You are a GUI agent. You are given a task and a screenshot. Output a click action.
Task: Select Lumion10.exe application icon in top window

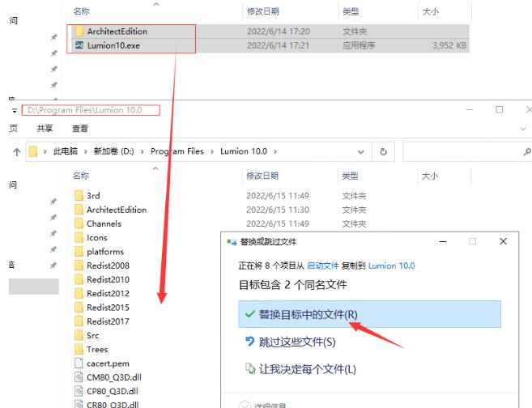[x=79, y=45]
